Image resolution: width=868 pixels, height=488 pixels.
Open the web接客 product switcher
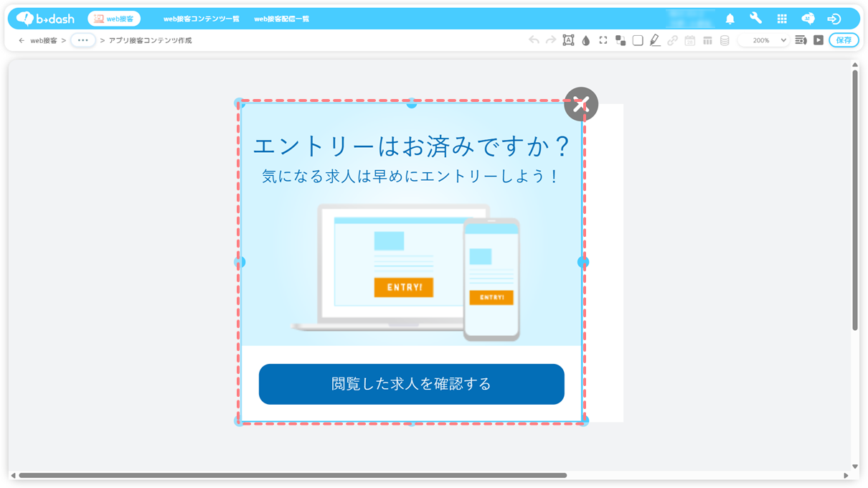tap(114, 19)
